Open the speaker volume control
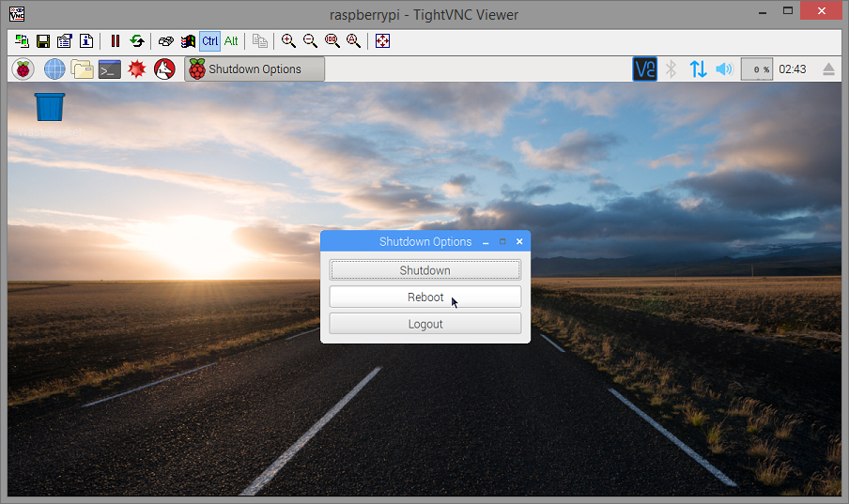Screen dimensions: 849x504 coord(724,69)
